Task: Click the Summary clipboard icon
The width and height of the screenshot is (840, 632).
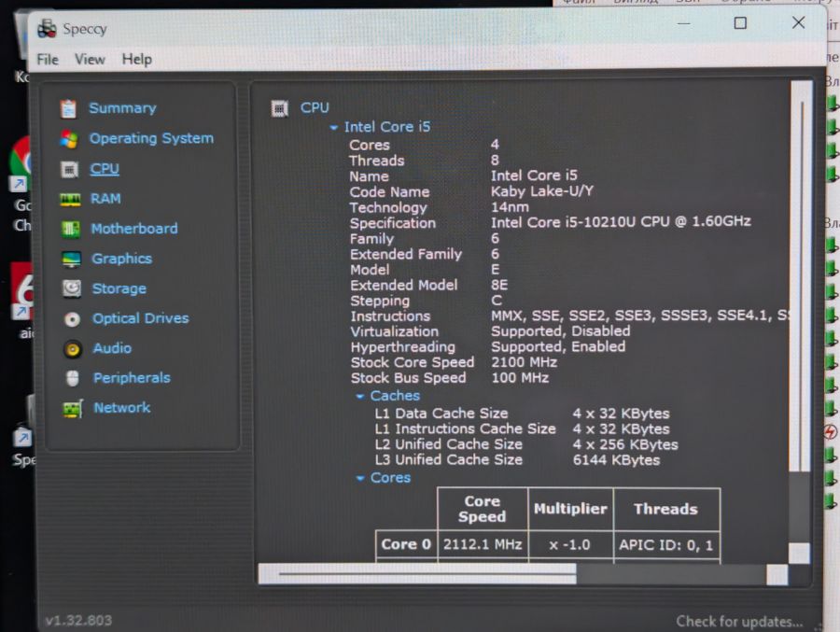Action: click(68, 109)
